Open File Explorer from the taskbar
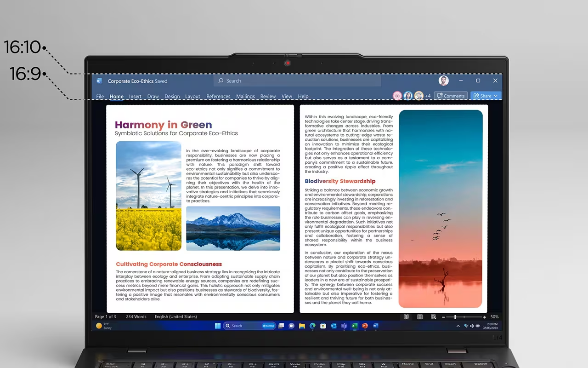The height and width of the screenshot is (368, 588). pyautogui.click(x=302, y=326)
